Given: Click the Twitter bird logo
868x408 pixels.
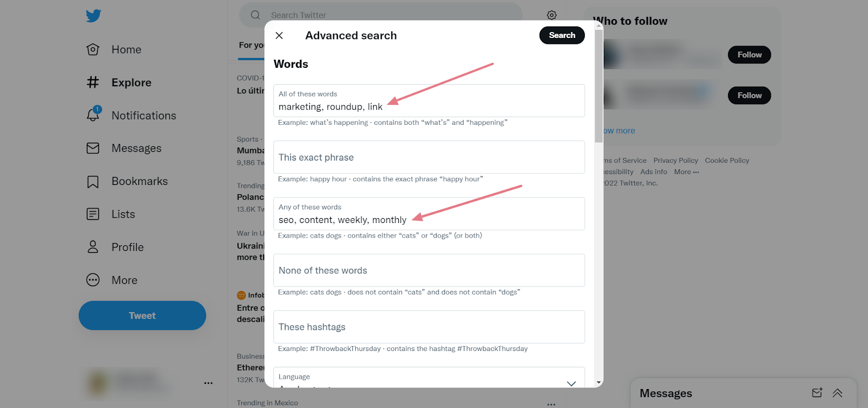Looking at the screenshot, I should 93,16.
